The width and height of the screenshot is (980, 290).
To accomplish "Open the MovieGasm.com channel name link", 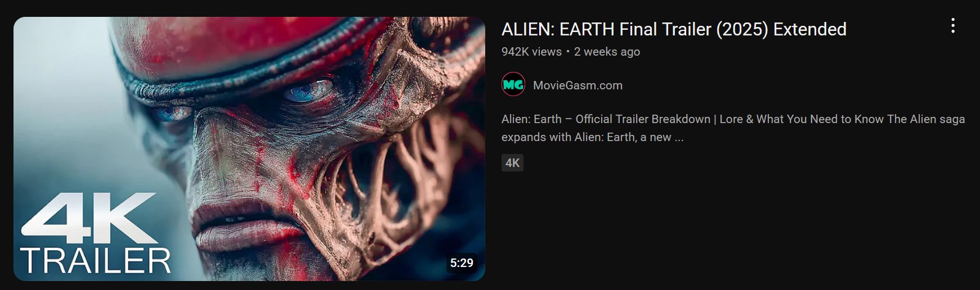I will click(x=578, y=85).
